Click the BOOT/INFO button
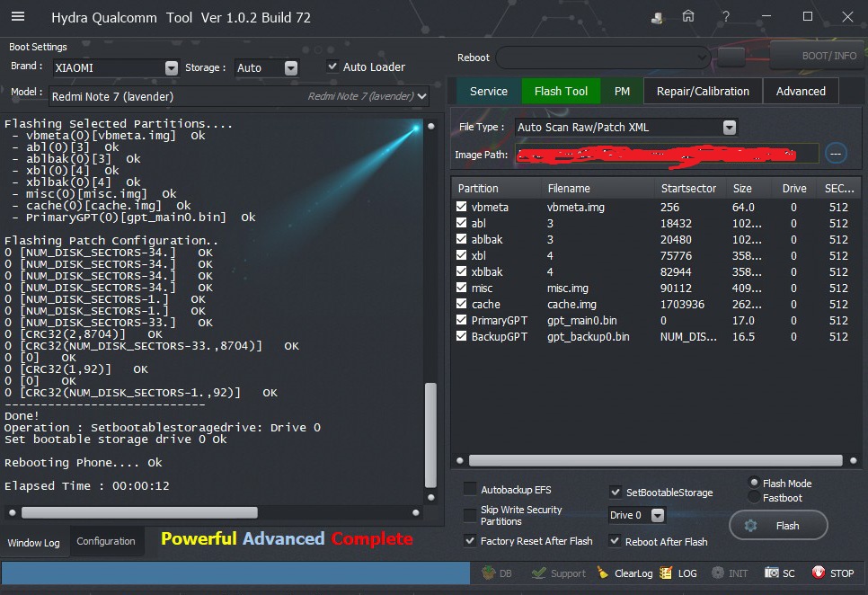Viewport: 868px width, 595px height. pos(819,56)
